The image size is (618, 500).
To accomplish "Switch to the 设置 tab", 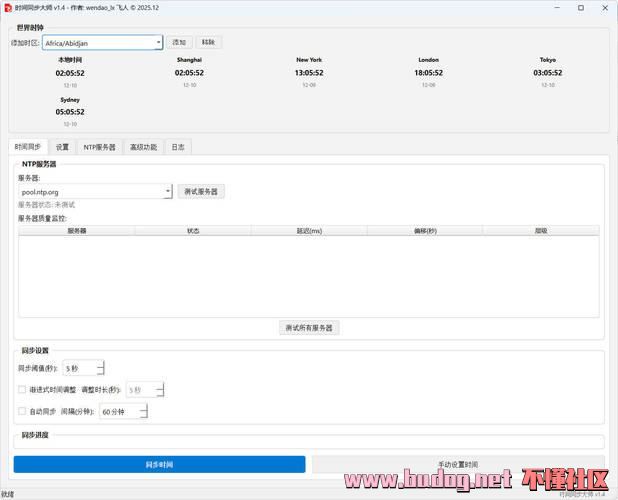I will tap(62, 147).
